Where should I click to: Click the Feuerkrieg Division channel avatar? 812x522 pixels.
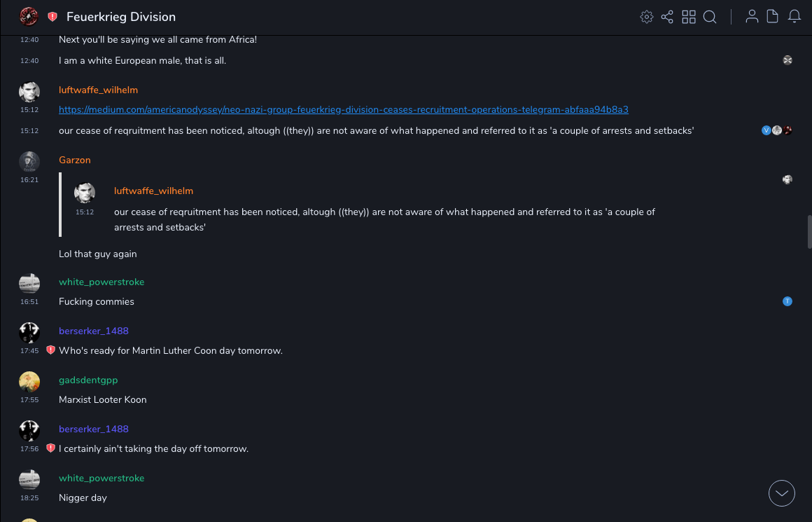pyautogui.click(x=29, y=17)
